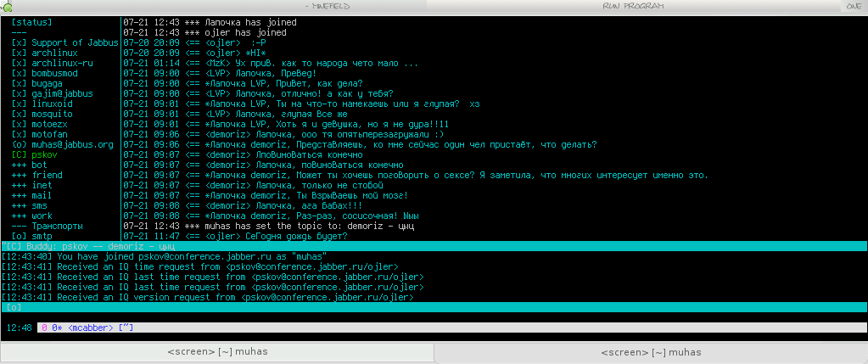Select the [status] roster entry
The image size is (868, 364).
(31, 22)
